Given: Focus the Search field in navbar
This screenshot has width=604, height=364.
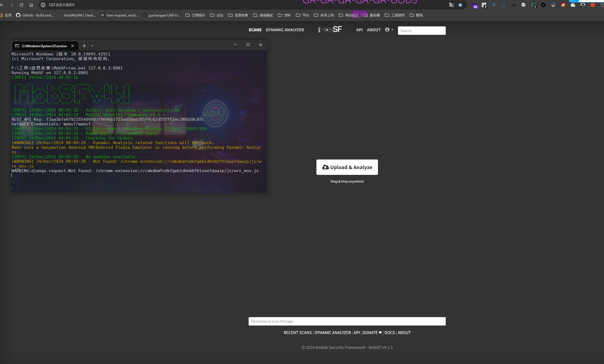Looking at the screenshot, I should (422, 31).
